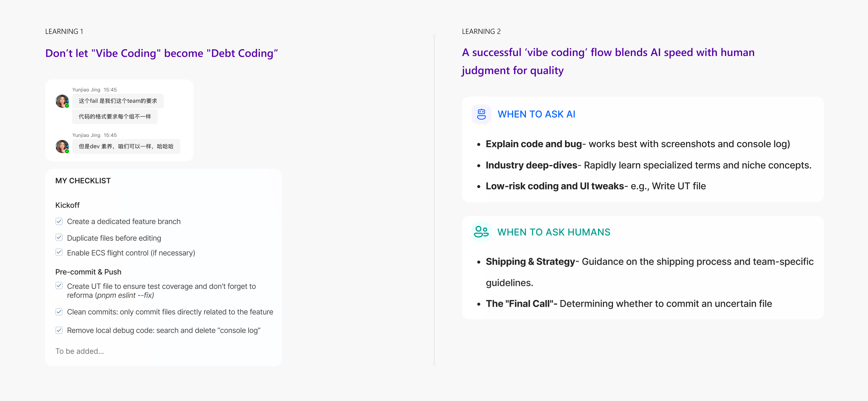
Task: Click the Explain code and bug bullet
Action: pyautogui.click(x=637, y=144)
